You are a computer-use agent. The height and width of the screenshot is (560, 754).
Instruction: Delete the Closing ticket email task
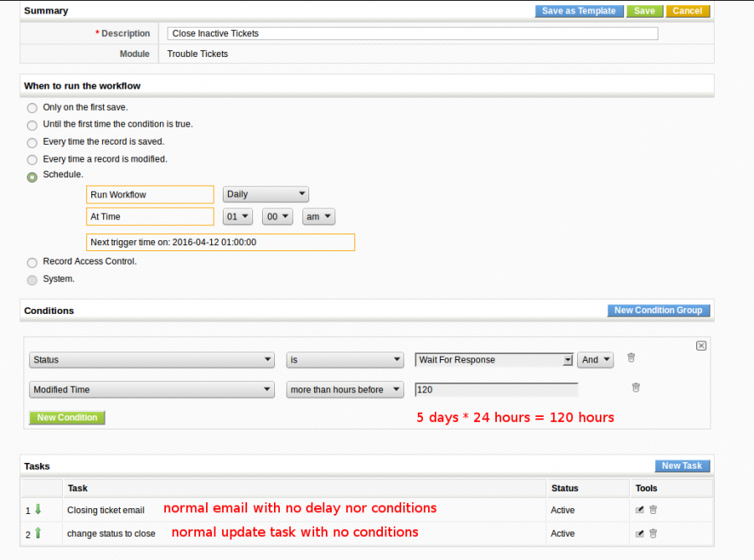click(653, 510)
